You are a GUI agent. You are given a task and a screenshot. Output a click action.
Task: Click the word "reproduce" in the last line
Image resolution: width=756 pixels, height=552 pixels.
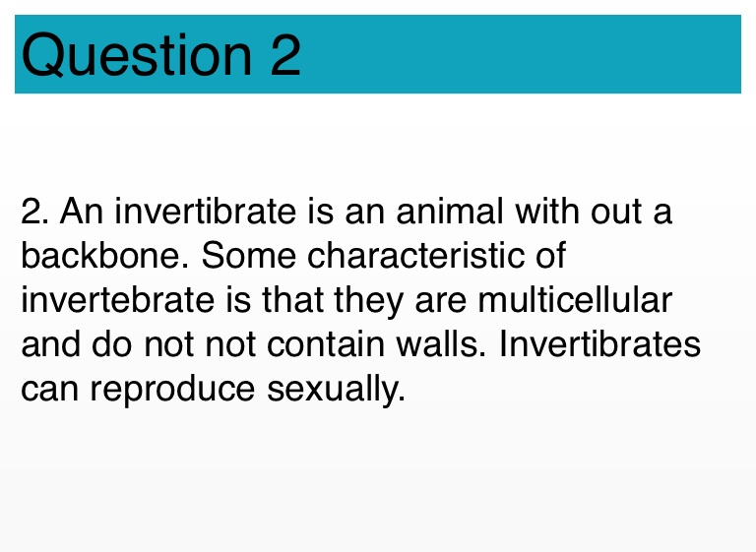(172, 390)
